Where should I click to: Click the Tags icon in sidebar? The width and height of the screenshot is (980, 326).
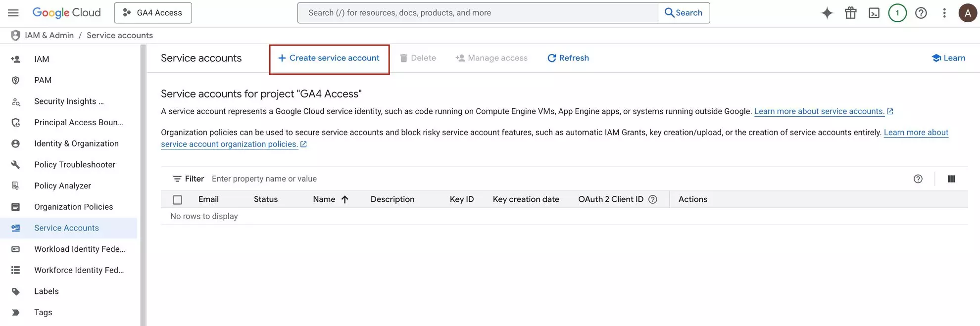[x=16, y=313]
